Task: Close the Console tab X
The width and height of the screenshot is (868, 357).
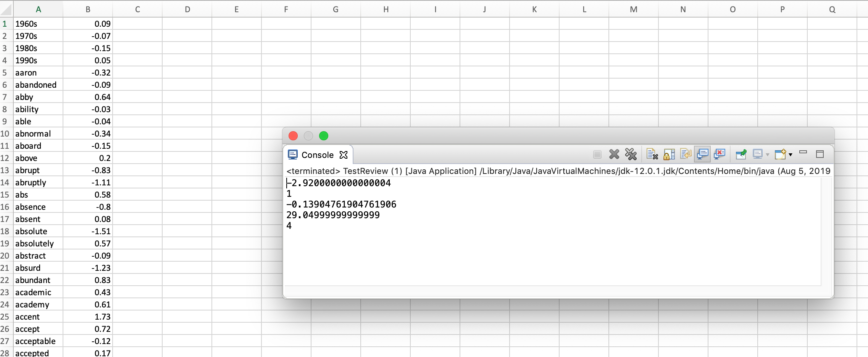Action: tap(344, 155)
